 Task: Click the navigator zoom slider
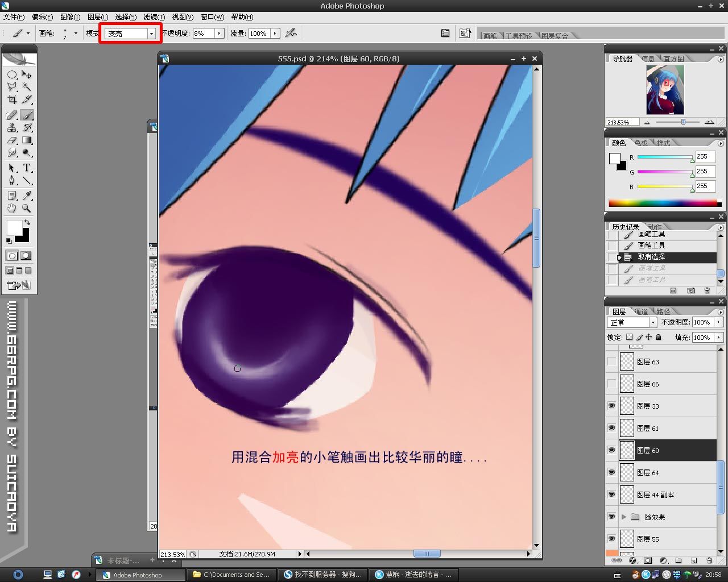pos(683,122)
